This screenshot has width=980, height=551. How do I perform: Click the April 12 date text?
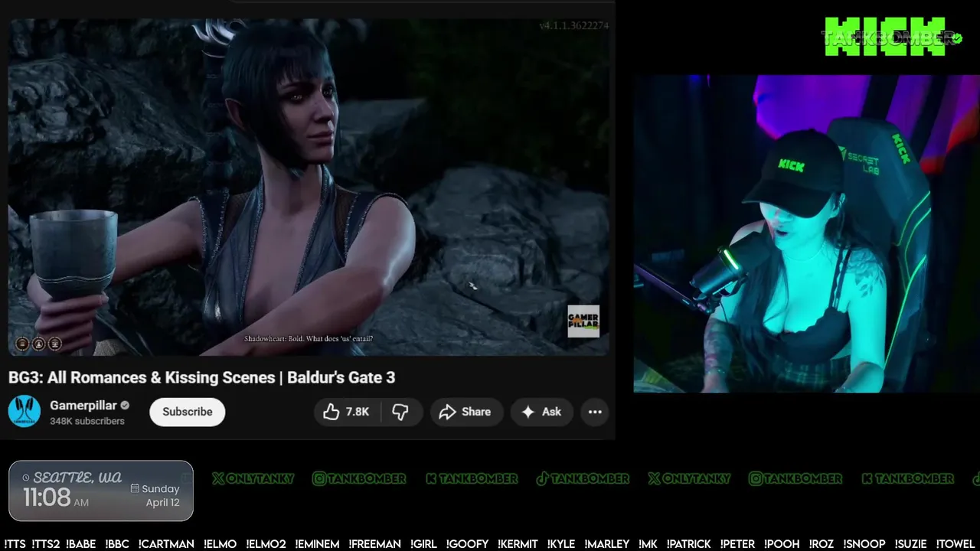(x=162, y=503)
